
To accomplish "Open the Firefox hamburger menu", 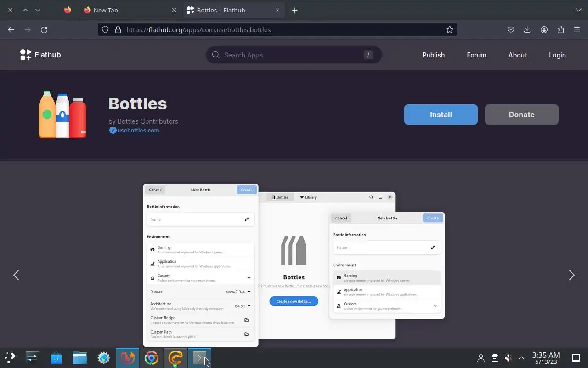I will point(577,29).
